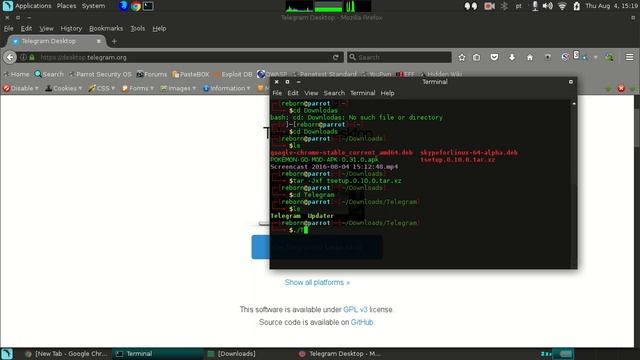Click the site information icon in URL bar

(x=23, y=57)
